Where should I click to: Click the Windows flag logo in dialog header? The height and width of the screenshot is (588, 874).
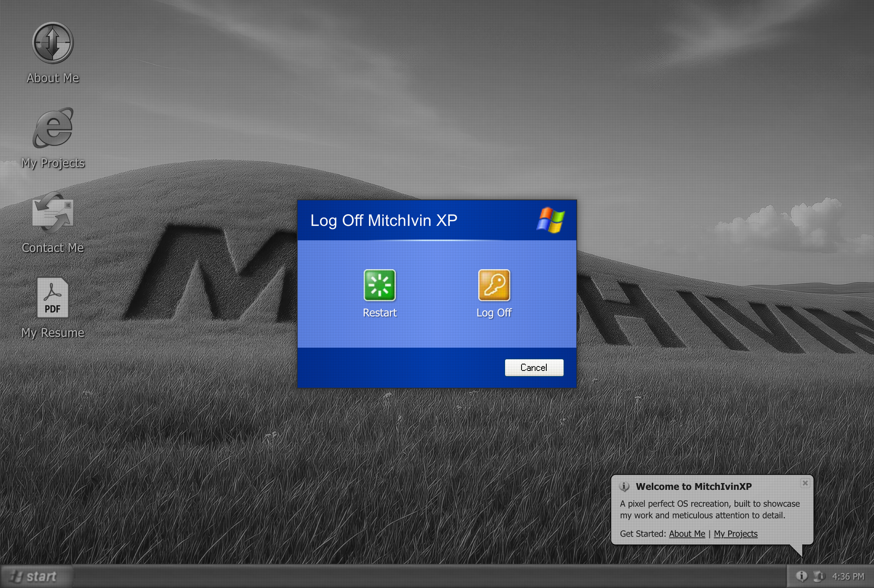click(x=551, y=220)
